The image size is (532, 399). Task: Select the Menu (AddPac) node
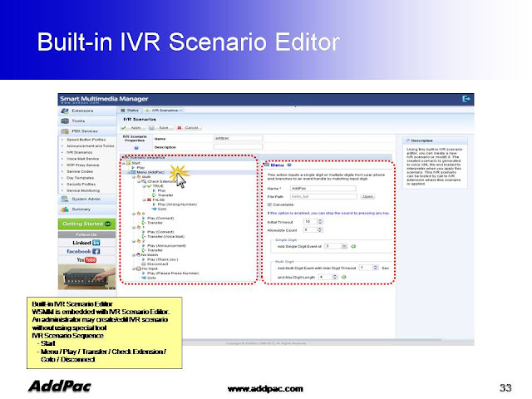click(148, 172)
